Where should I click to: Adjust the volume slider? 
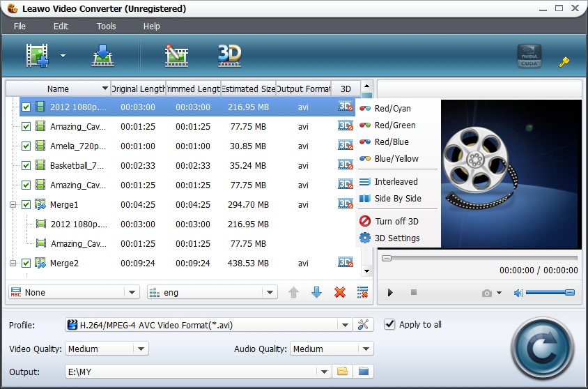(550, 293)
